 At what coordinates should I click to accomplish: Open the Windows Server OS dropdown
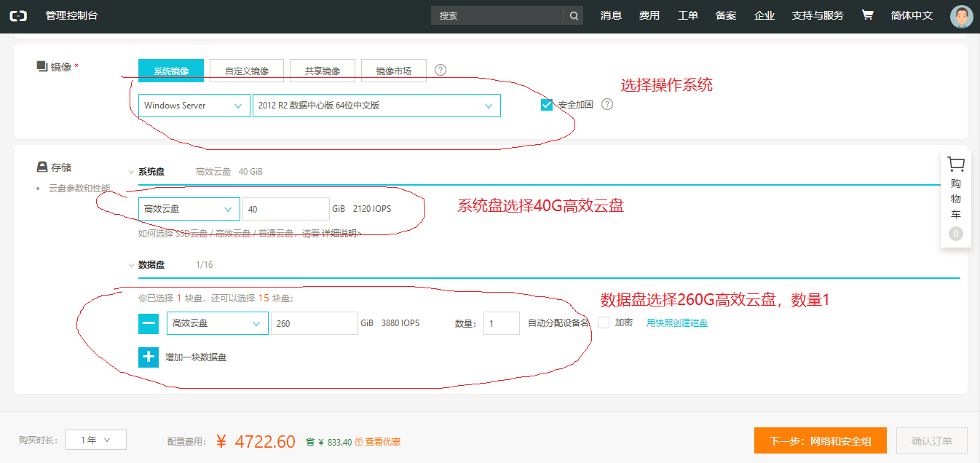pos(193,106)
